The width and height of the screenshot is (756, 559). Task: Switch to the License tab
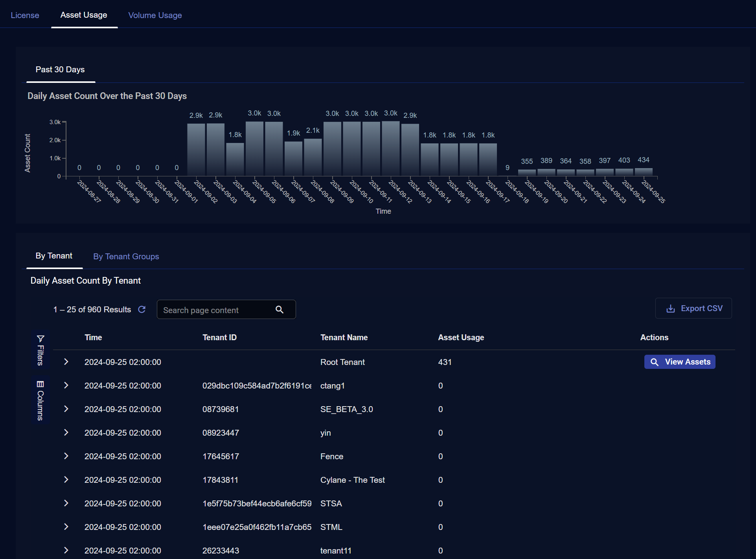tap(25, 15)
